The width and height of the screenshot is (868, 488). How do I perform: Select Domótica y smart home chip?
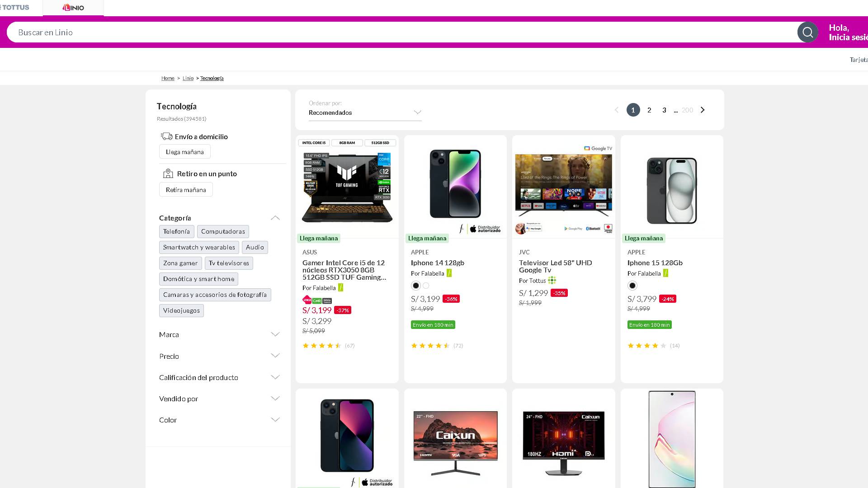(198, 279)
